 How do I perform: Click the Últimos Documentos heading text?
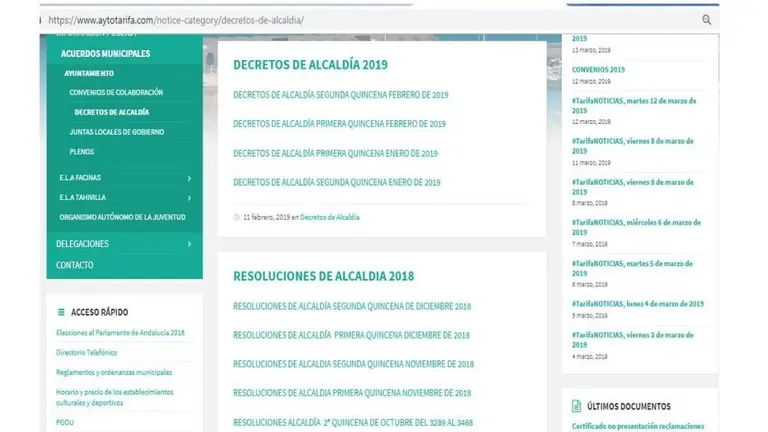pyautogui.click(x=629, y=406)
